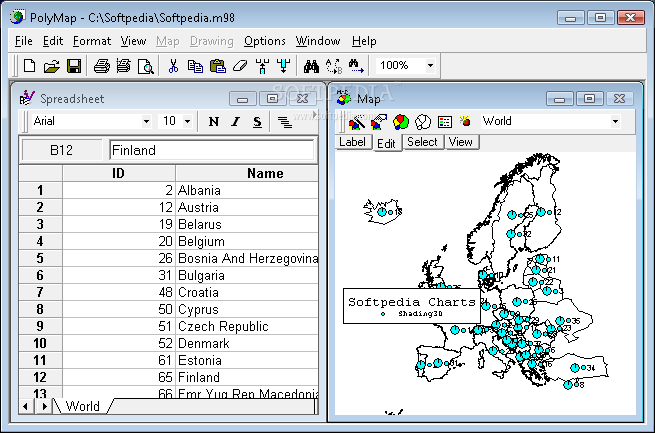The image size is (655, 433).
Task: Click the New document icon
Action: [29, 66]
